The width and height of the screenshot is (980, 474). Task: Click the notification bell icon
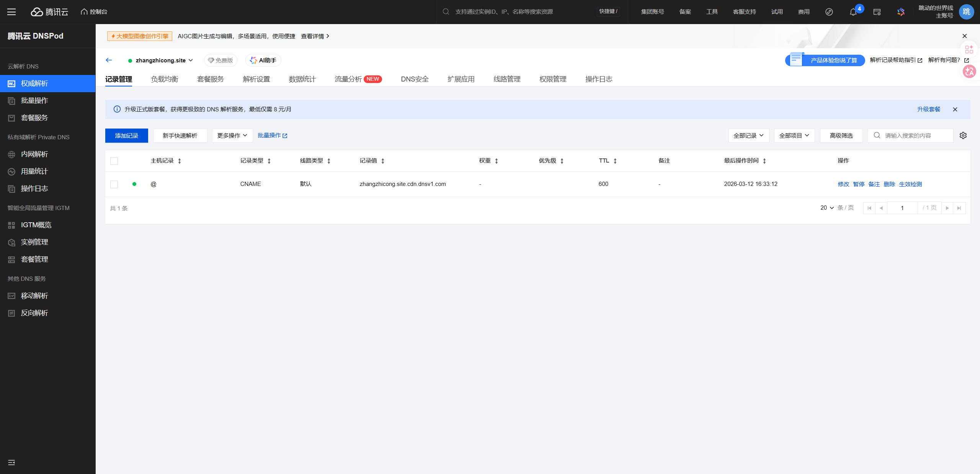(853, 12)
